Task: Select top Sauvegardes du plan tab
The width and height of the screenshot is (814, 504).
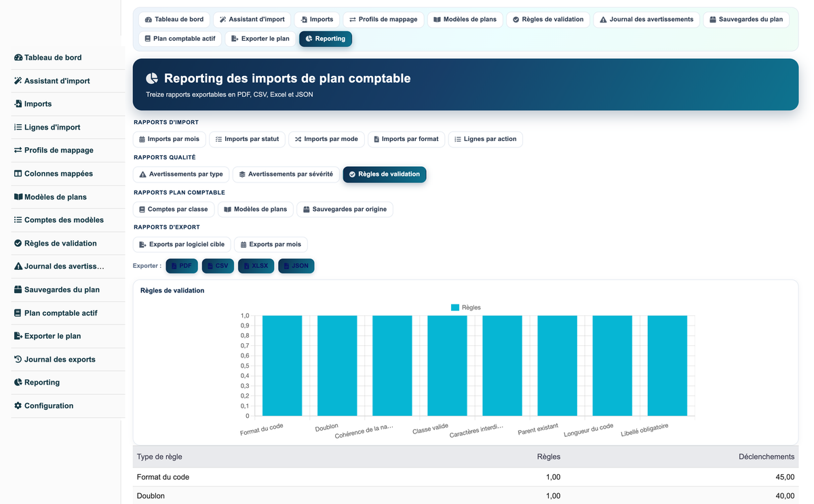Action: (x=746, y=20)
